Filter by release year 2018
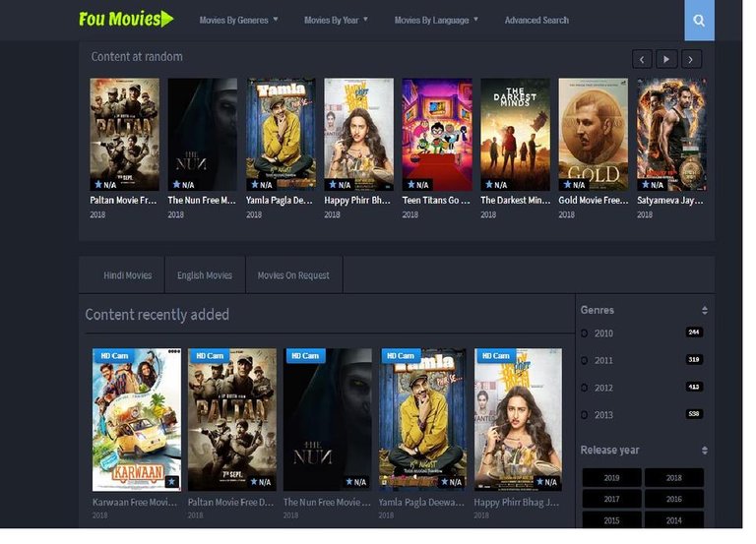 point(674,477)
